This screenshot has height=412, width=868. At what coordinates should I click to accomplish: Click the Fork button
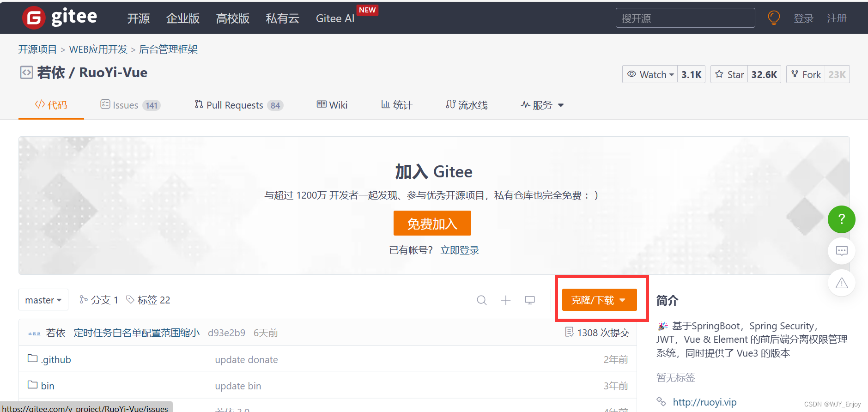click(x=806, y=74)
